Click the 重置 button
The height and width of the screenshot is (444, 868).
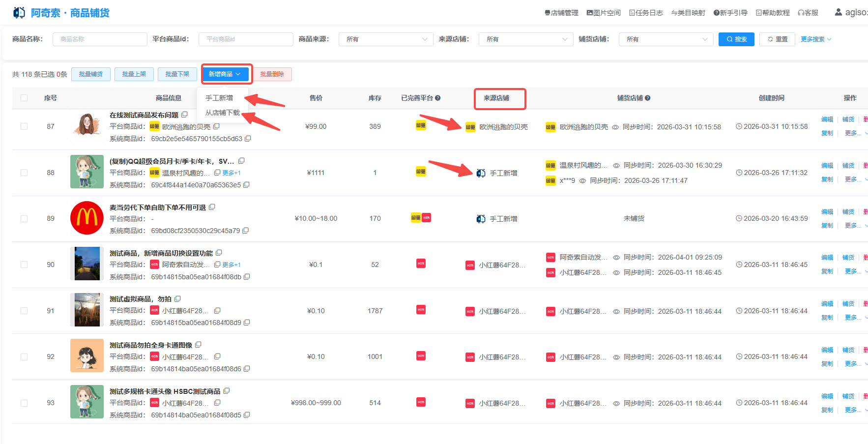point(778,39)
